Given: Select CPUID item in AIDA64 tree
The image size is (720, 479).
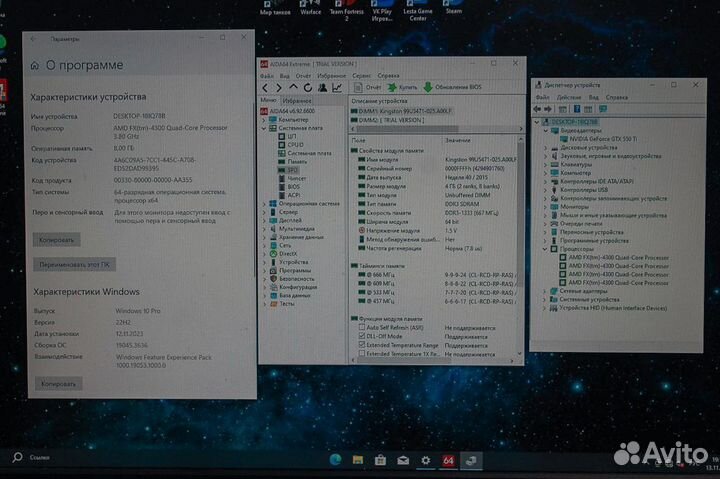Looking at the screenshot, I should tap(291, 145).
